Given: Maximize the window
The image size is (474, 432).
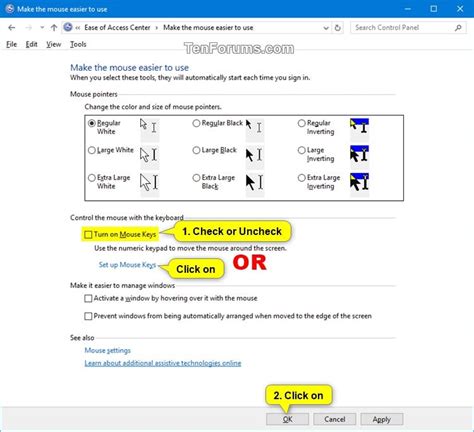Looking at the screenshot, I should [x=434, y=9].
